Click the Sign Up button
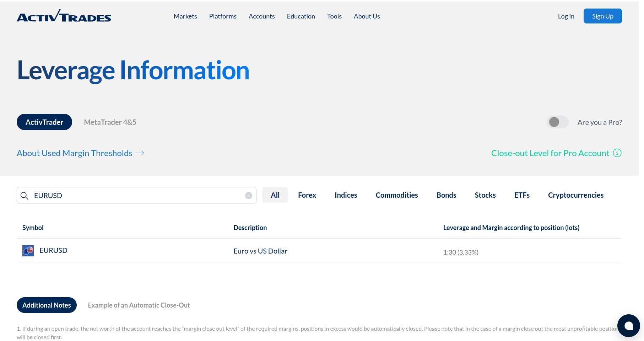This screenshot has height=341, width=644. pos(603,16)
